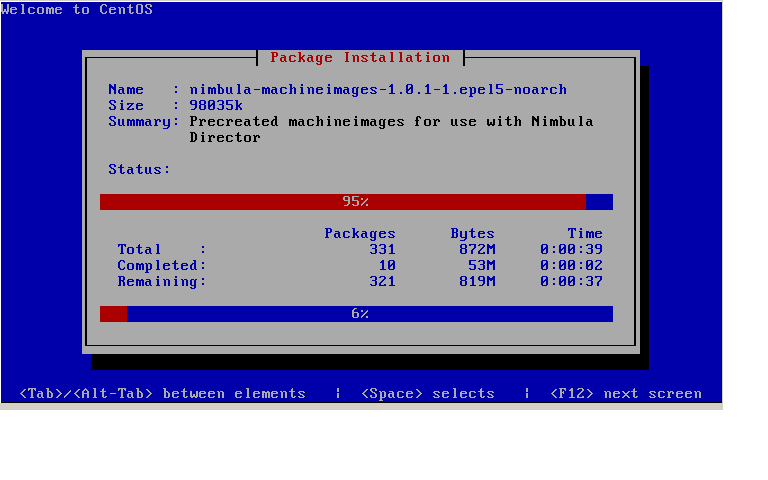Image resolution: width=768 pixels, height=480 pixels.
Task: Click the Tab/Alt-Tab between elements hint
Action: tap(162, 394)
